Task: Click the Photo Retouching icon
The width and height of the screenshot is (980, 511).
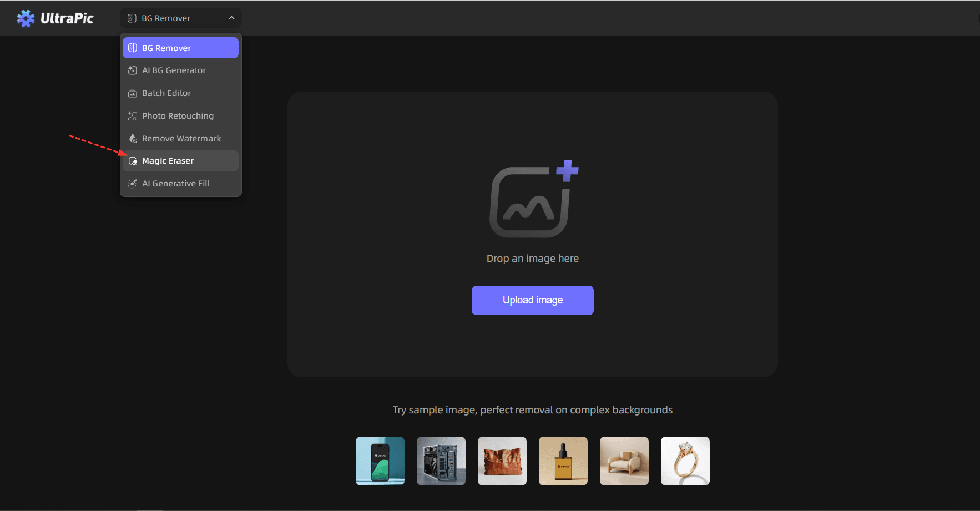Action: click(133, 116)
